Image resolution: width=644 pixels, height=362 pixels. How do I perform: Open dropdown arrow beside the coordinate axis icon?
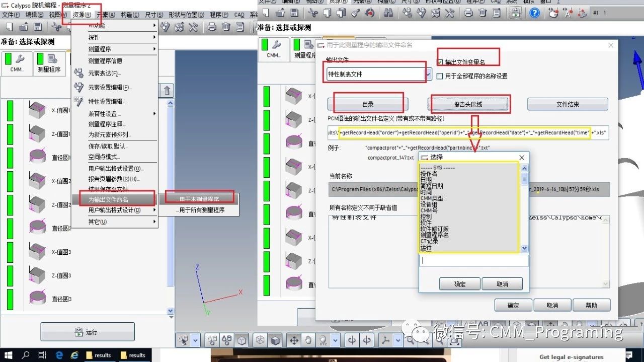pos(398,341)
